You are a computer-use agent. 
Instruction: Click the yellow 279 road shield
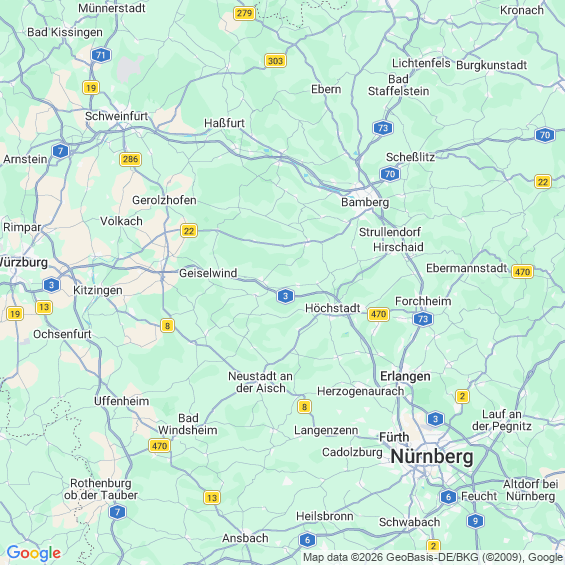point(244,13)
